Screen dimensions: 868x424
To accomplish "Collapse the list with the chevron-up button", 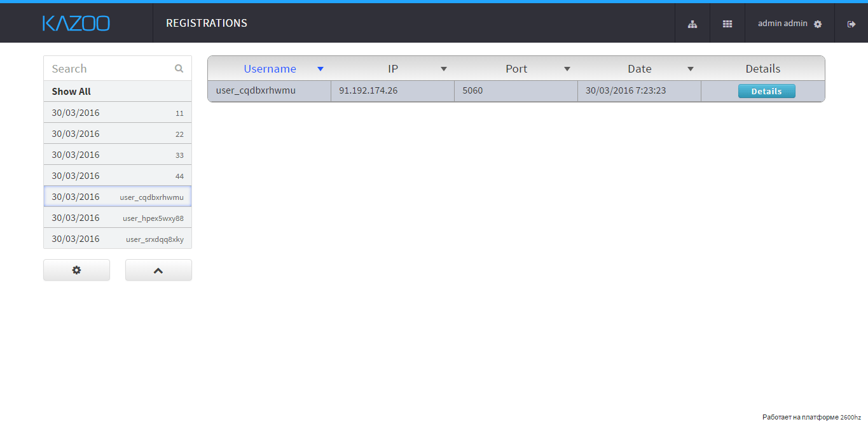I will click(x=158, y=270).
